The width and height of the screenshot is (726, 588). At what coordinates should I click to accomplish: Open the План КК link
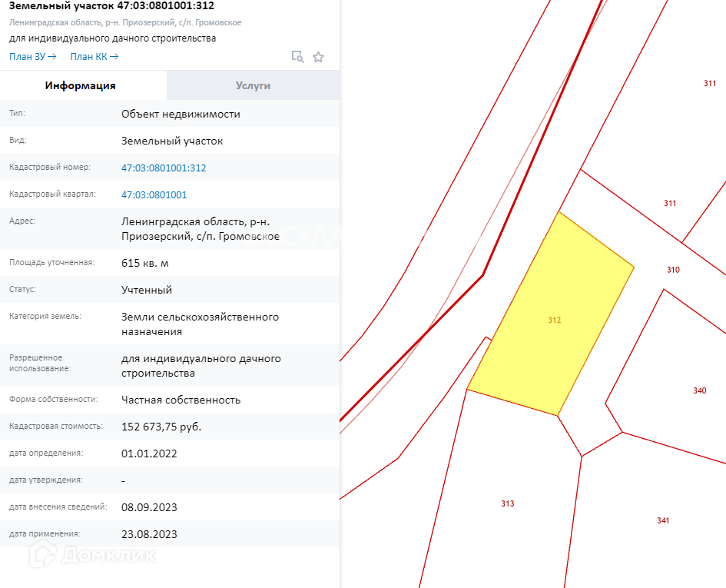(94, 57)
